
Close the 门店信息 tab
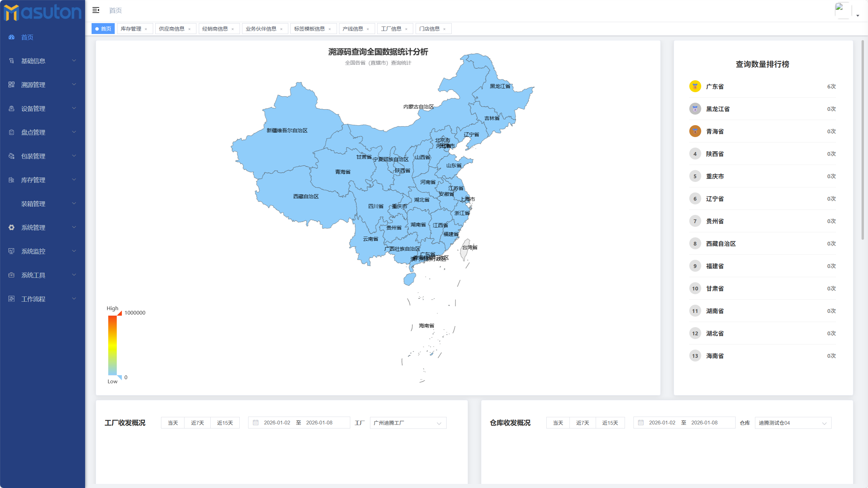(445, 29)
